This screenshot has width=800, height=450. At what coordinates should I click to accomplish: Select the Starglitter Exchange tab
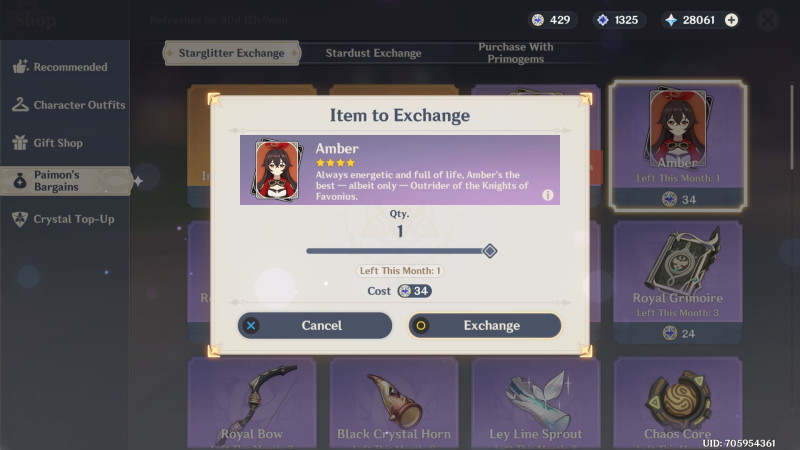pos(232,53)
